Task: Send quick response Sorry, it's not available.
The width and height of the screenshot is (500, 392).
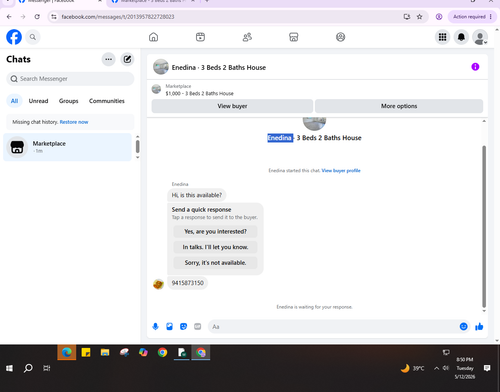Action: tap(215, 263)
